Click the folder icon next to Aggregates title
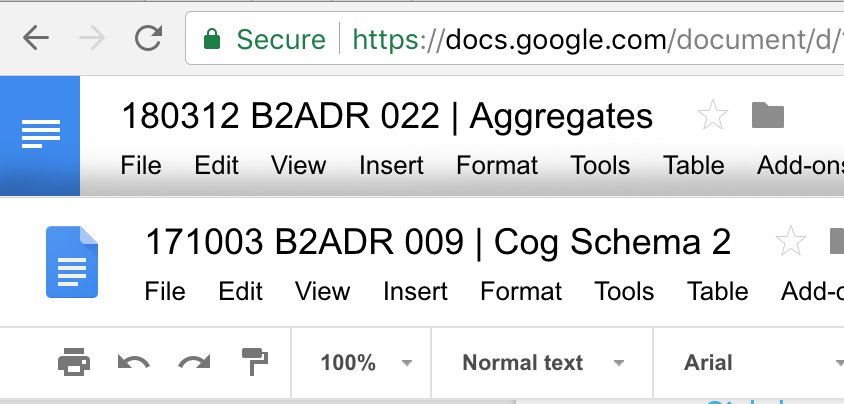844x404 pixels. click(x=768, y=115)
